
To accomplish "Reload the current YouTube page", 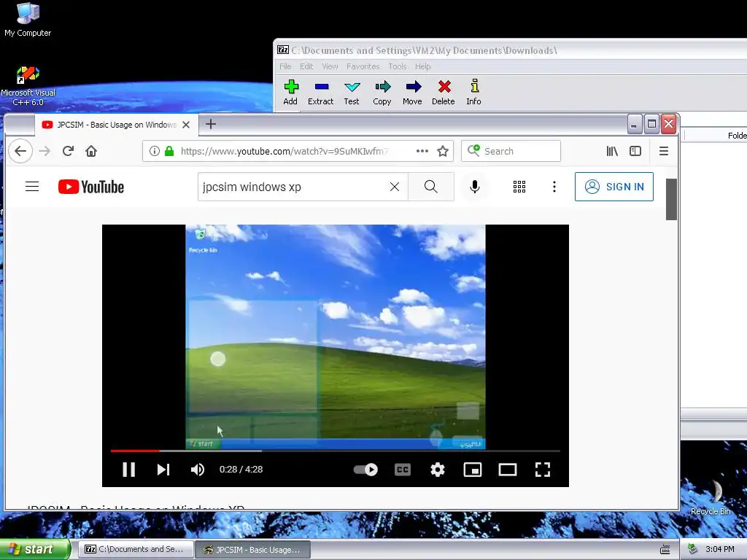I will [x=68, y=151].
